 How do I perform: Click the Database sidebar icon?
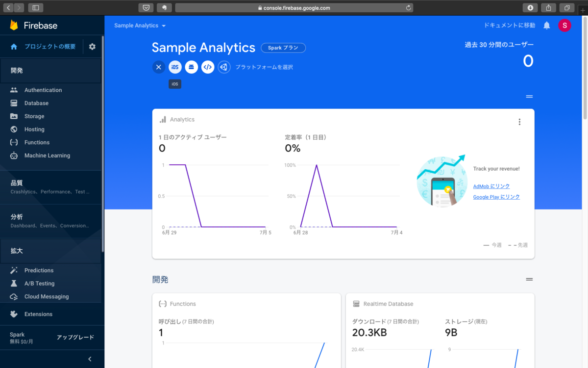(x=14, y=103)
